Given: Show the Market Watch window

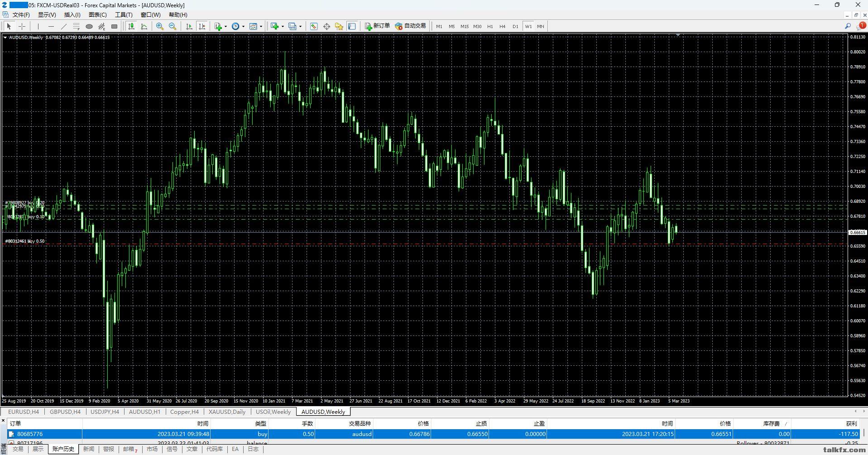Looking at the screenshot, I should coord(314,26).
